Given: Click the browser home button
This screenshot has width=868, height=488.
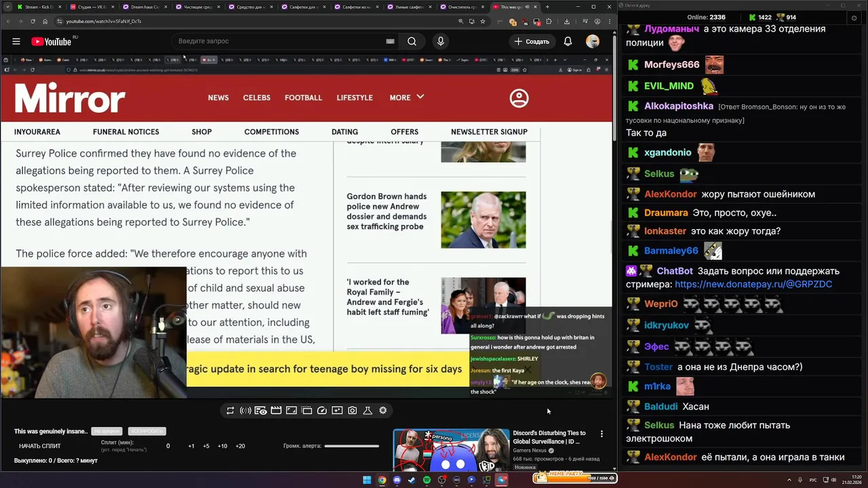Looking at the screenshot, I should (45, 21).
